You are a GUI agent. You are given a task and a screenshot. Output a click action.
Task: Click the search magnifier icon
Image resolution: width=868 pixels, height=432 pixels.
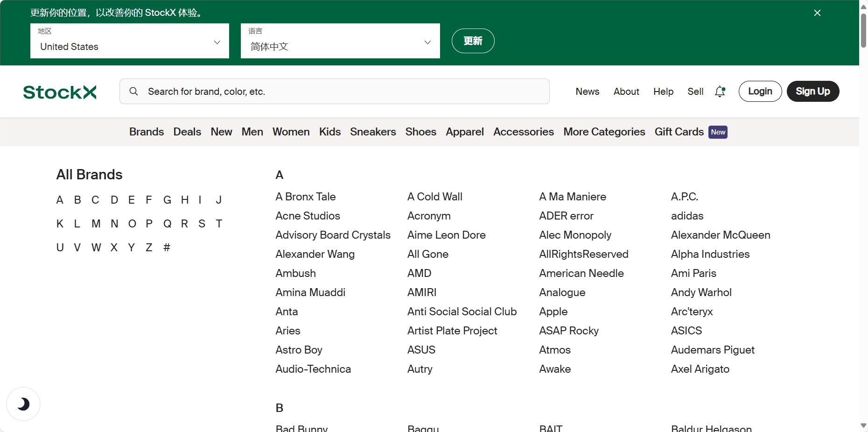[x=134, y=92]
